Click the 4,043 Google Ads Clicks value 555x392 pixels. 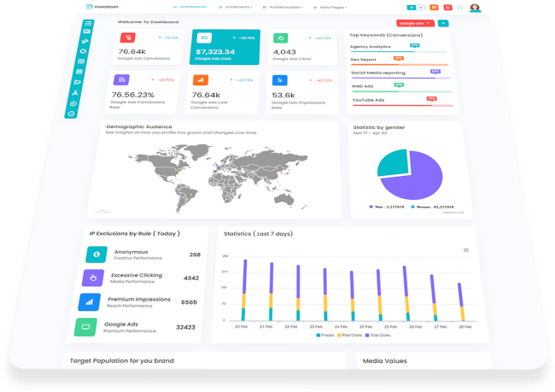(x=284, y=52)
